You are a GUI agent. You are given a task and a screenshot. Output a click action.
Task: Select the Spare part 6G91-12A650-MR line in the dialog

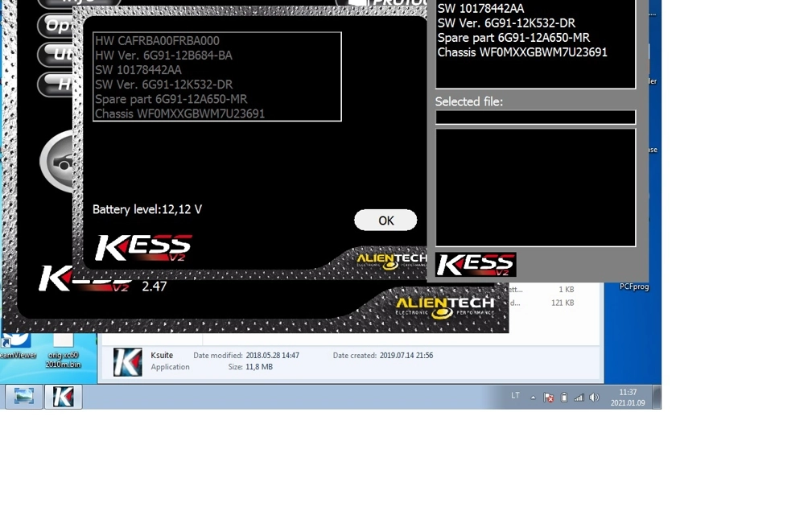(171, 98)
